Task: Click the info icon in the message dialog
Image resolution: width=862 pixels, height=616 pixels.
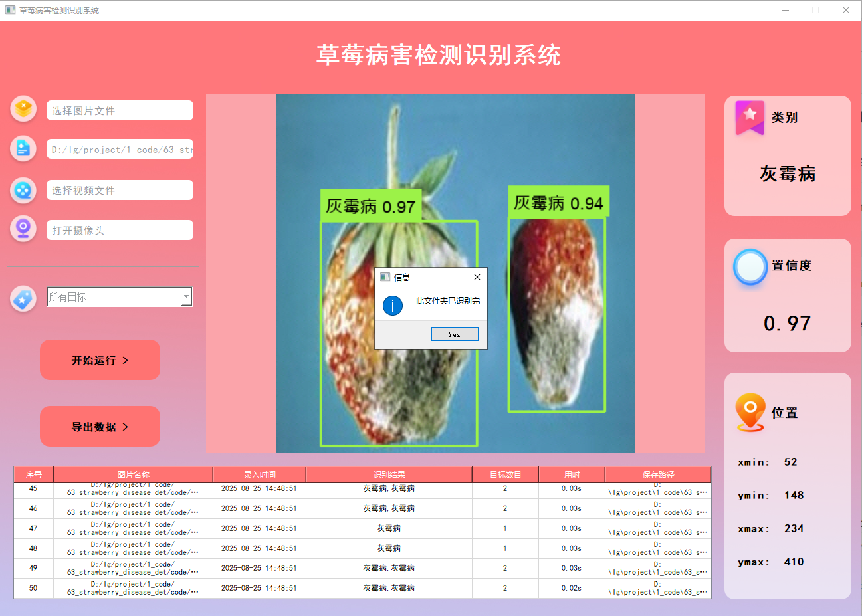Action: pos(392,306)
